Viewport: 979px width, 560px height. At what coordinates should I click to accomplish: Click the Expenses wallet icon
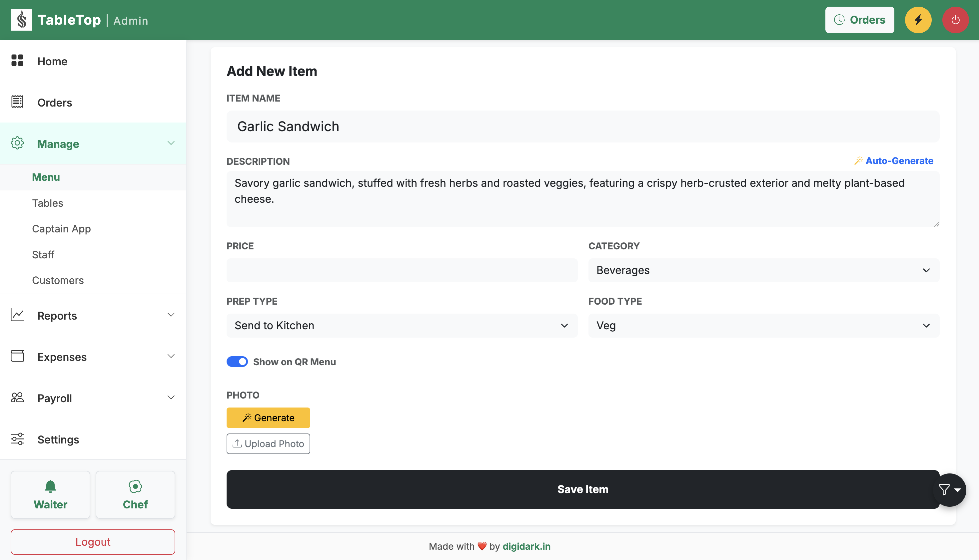17,356
